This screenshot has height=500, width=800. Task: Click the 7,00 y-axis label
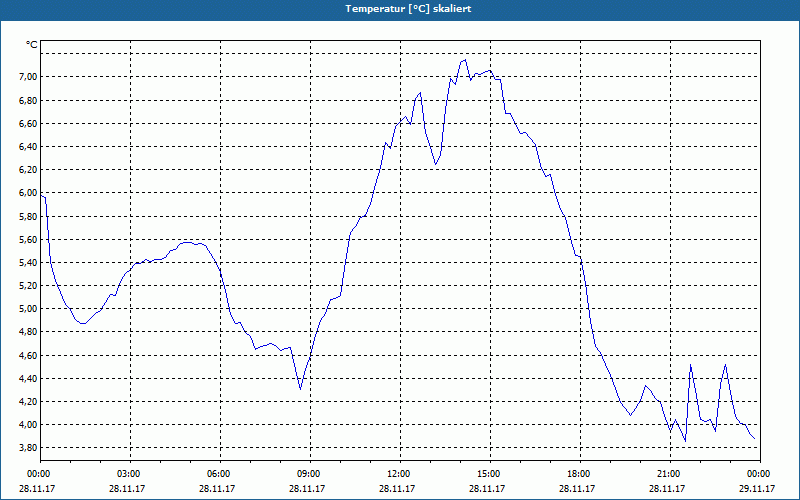coord(28,77)
